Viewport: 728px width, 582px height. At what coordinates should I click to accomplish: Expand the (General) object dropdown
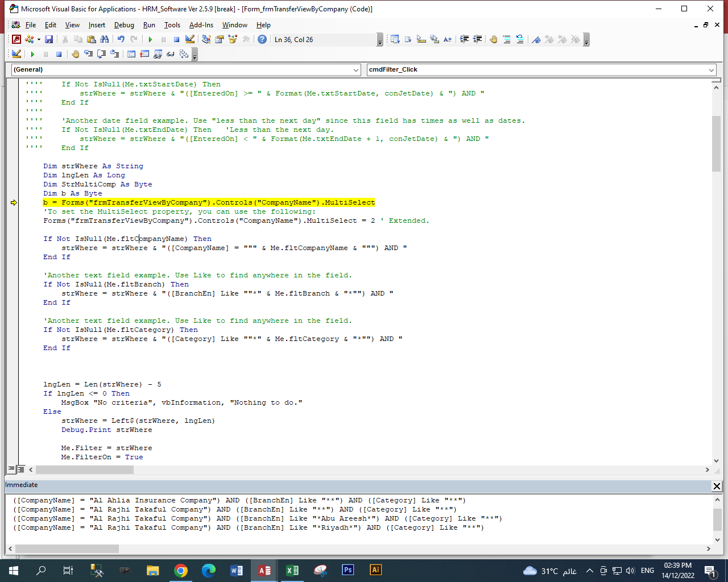[x=356, y=70]
